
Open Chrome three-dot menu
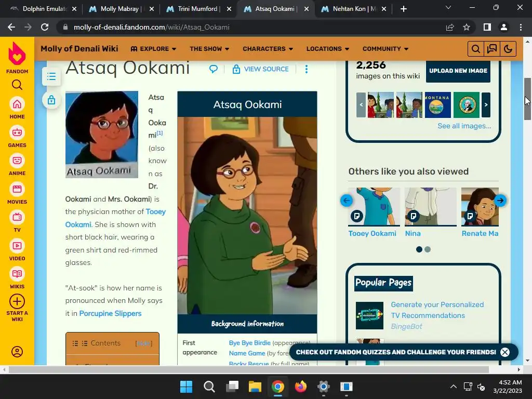pyautogui.click(x=521, y=27)
